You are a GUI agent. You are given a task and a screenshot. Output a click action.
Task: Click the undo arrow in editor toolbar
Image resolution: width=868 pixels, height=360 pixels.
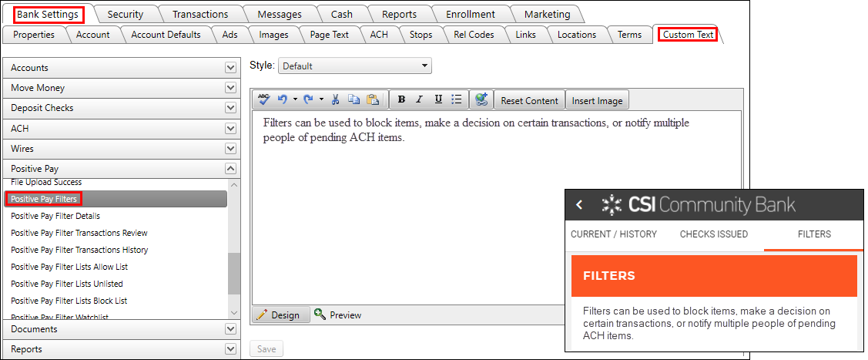pyautogui.click(x=283, y=99)
